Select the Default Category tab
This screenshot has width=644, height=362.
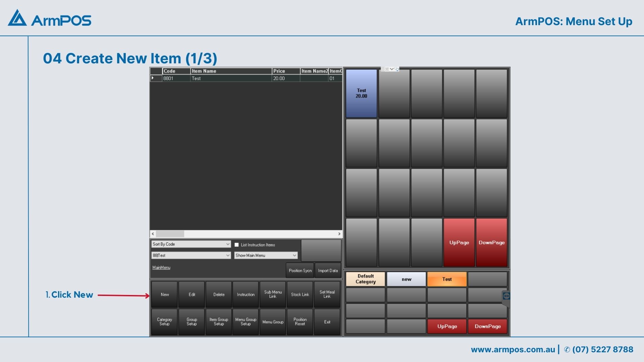coord(365,279)
